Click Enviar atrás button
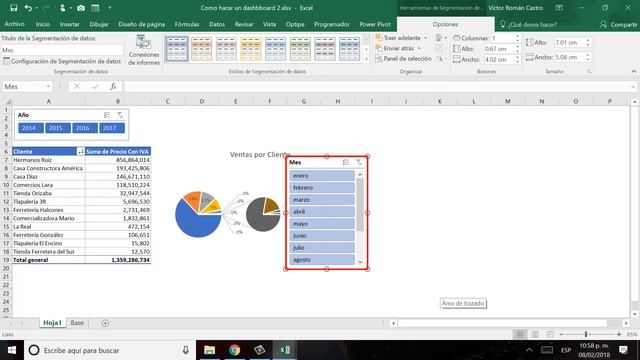640x360 pixels. (x=396, y=49)
